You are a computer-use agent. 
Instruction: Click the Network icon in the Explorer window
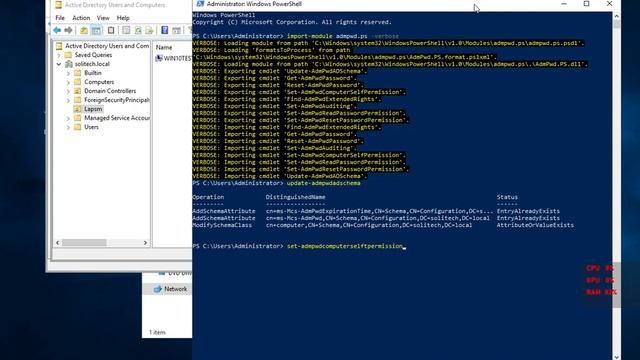(158, 289)
